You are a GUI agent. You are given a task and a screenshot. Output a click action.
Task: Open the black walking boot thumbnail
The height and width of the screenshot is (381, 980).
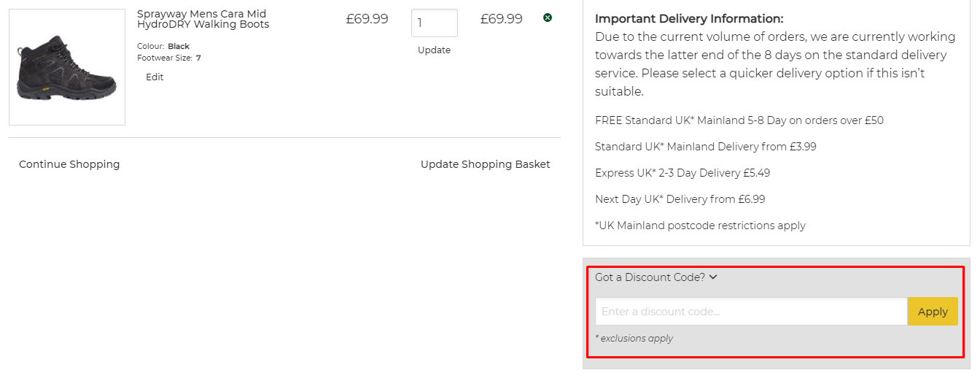coord(67,67)
